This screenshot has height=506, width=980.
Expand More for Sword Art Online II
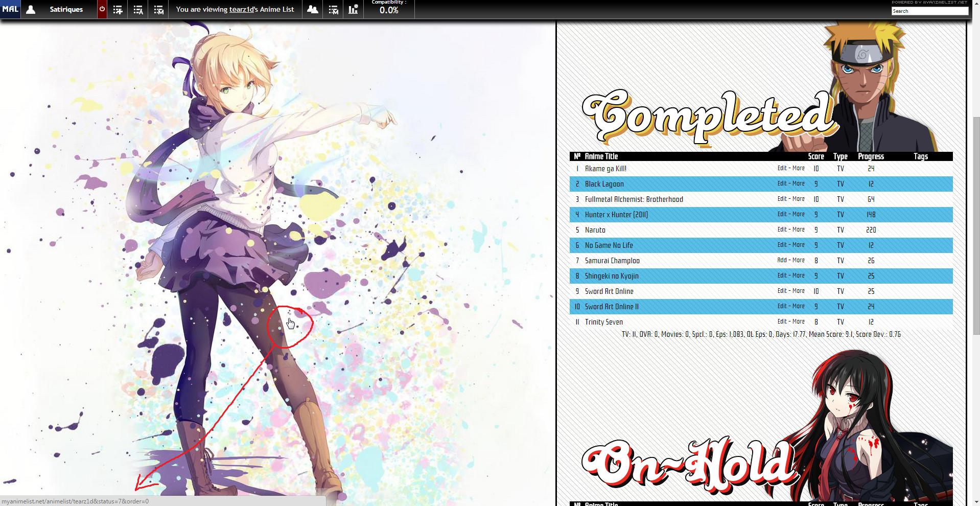pyautogui.click(x=799, y=306)
